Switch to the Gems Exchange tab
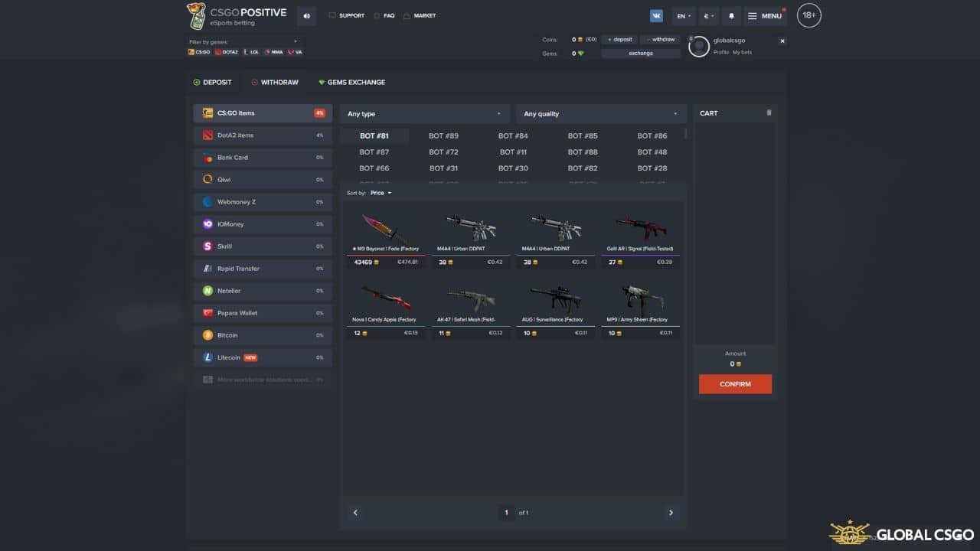Image resolution: width=980 pixels, height=551 pixels. tap(351, 82)
